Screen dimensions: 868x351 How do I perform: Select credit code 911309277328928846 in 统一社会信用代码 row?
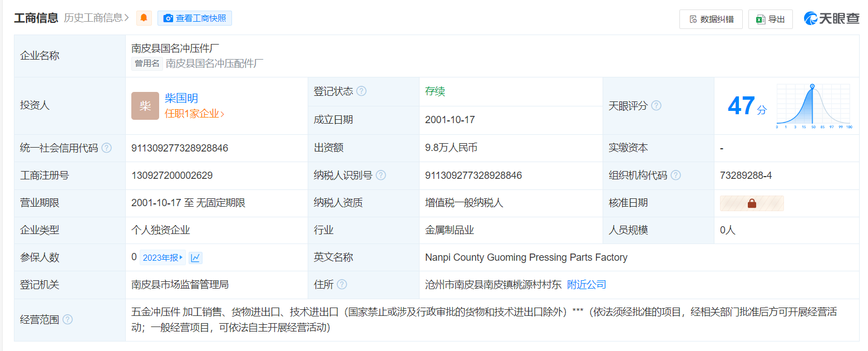point(180,148)
